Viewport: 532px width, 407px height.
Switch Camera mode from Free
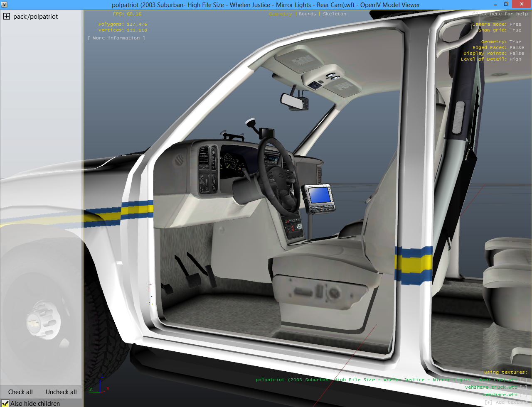point(515,24)
